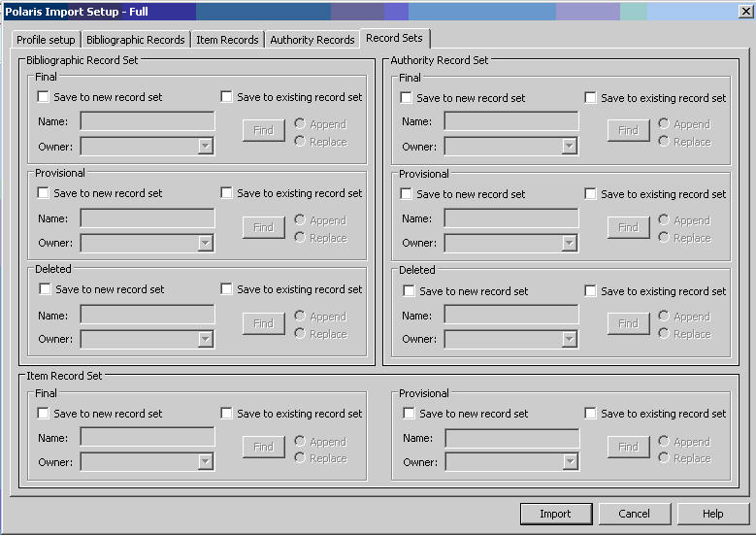Select Replace radio in Bibliographic Final
Image resolution: width=756 pixels, height=535 pixels.
pyautogui.click(x=300, y=141)
